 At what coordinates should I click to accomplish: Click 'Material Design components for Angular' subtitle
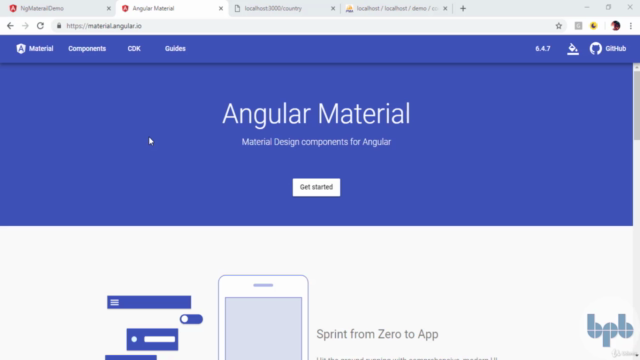coord(316,142)
